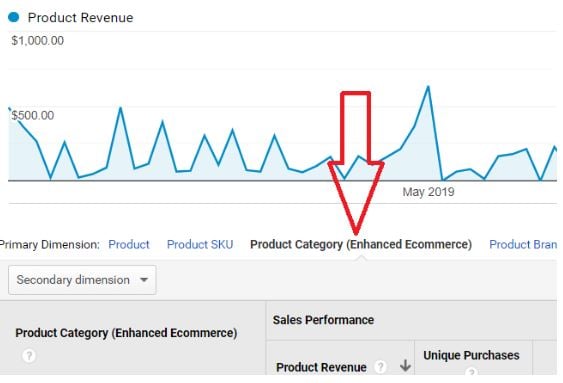Select Product Category (Enhanced Ecommerce) dimension
This screenshot has height=383, width=563.
(x=361, y=244)
